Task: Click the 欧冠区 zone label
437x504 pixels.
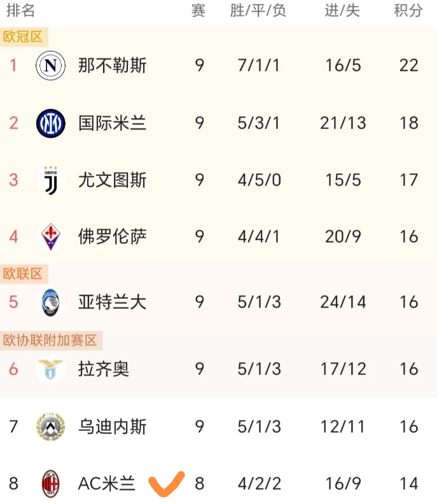Action: 23,37
